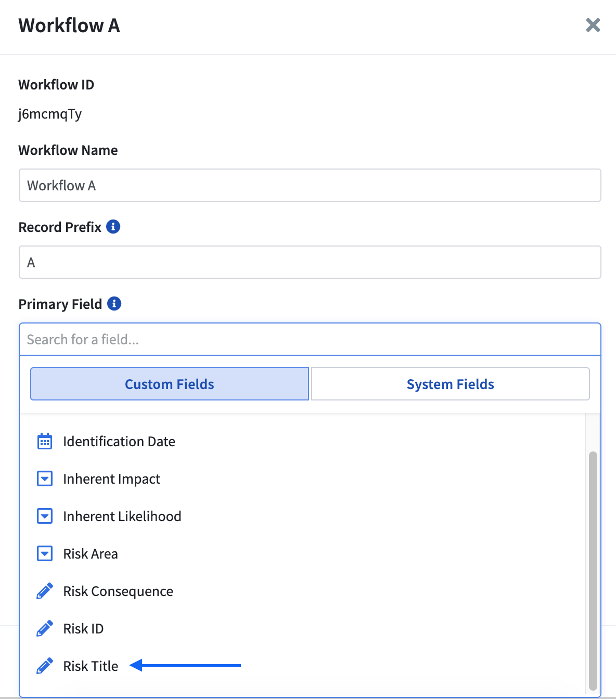The image size is (616, 699).
Task: Click the Risk Title pencil icon
Action: click(x=45, y=666)
